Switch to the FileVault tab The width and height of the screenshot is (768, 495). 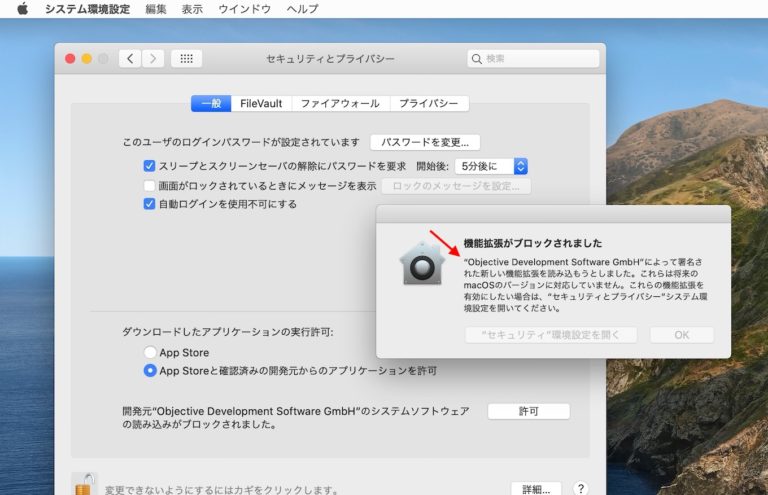pos(261,103)
